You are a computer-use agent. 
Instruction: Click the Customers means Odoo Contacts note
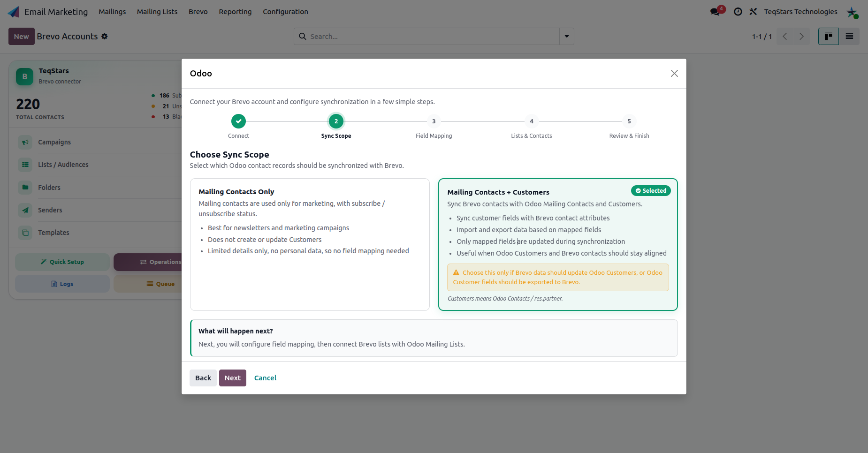tap(505, 299)
